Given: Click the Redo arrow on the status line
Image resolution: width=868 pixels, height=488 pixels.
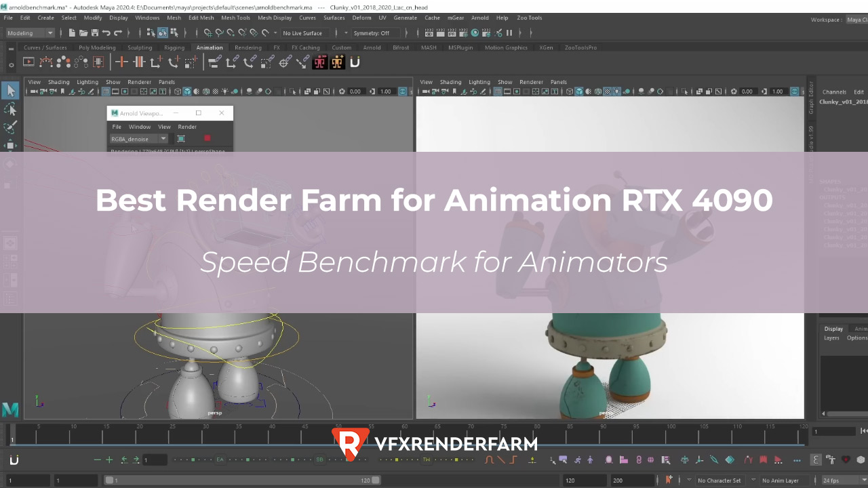Looking at the screenshot, I should pos(117,33).
